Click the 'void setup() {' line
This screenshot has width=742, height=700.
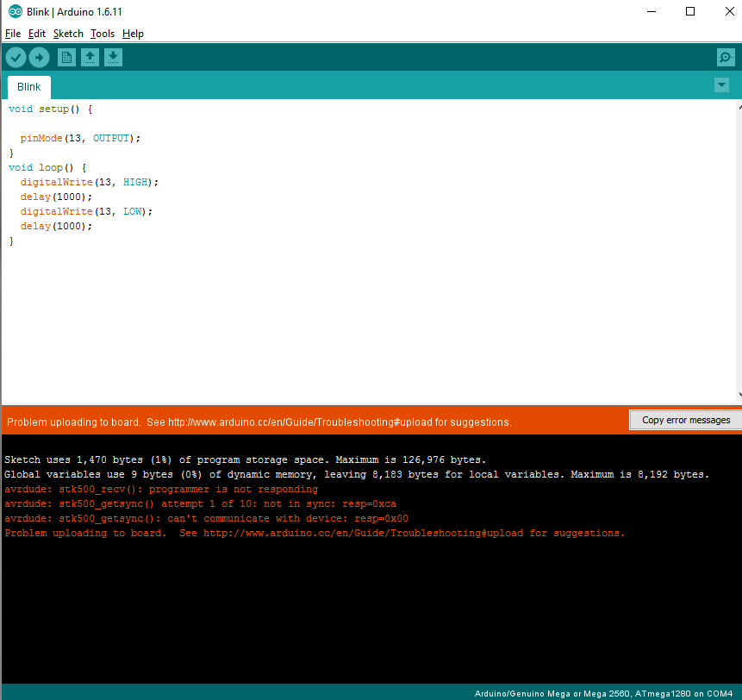[x=50, y=109]
